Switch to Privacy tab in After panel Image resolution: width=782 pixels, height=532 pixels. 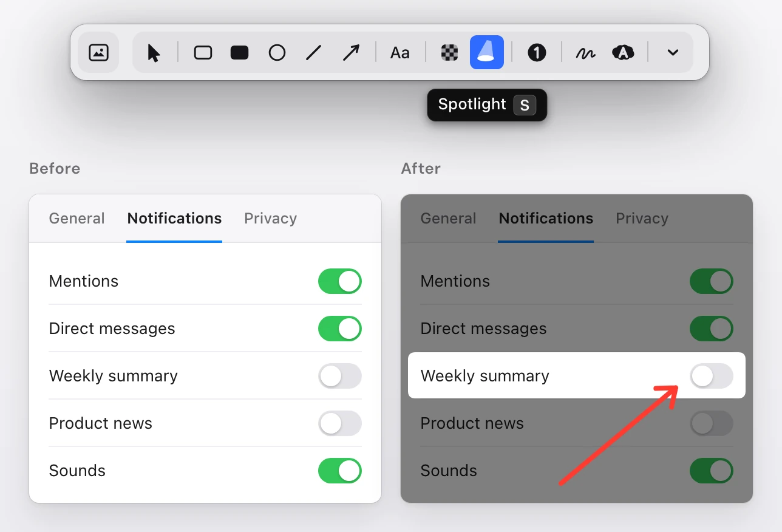click(642, 219)
